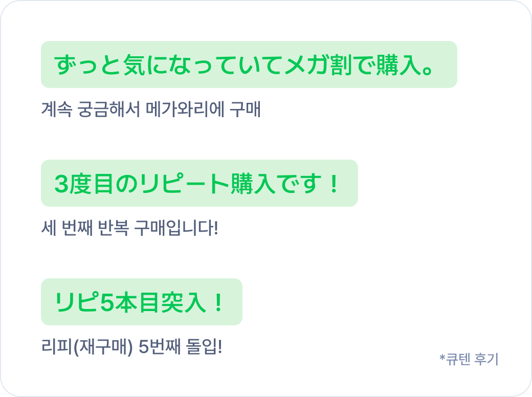Screen dimensions: 532x397
Task: Click the footnote *큐텐 후기
Action: [x=469, y=359]
